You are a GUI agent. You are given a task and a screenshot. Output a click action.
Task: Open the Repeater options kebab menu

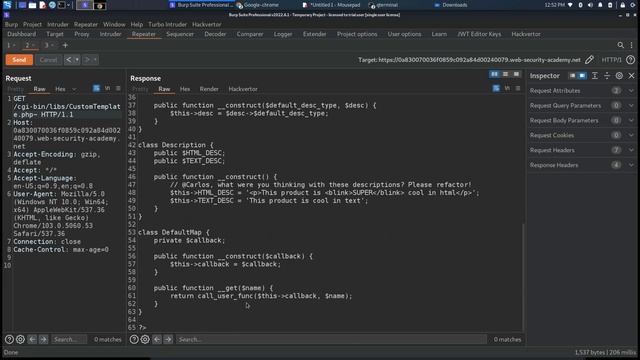point(631,45)
